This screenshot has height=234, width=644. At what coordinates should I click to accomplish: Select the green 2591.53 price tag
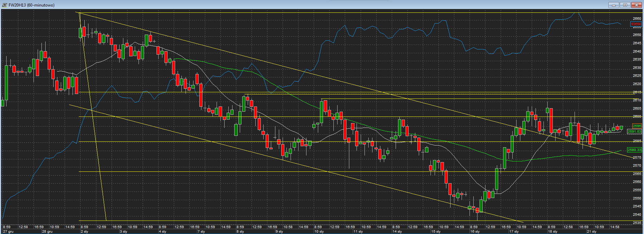pyautogui.click(x=634, y=131)
